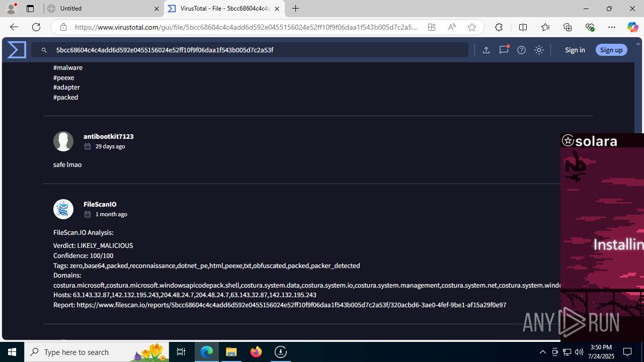Open File Explorer from the taskbar

click(231, 352)
